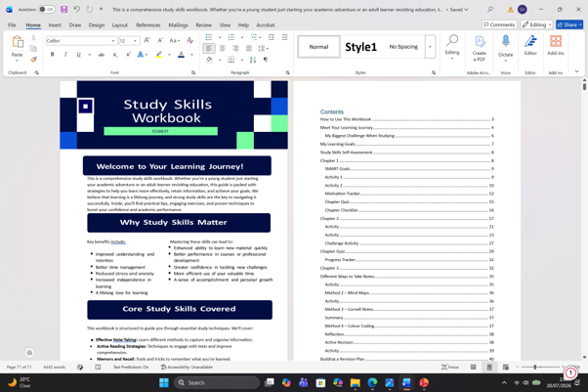Open the search magnifier in the title bar
The height and width of the screenshot is (392, 588).
[490, 10]
